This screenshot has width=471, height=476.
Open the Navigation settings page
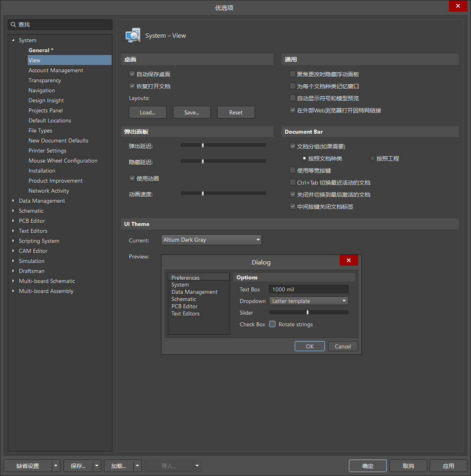click(x=42, y=90)
